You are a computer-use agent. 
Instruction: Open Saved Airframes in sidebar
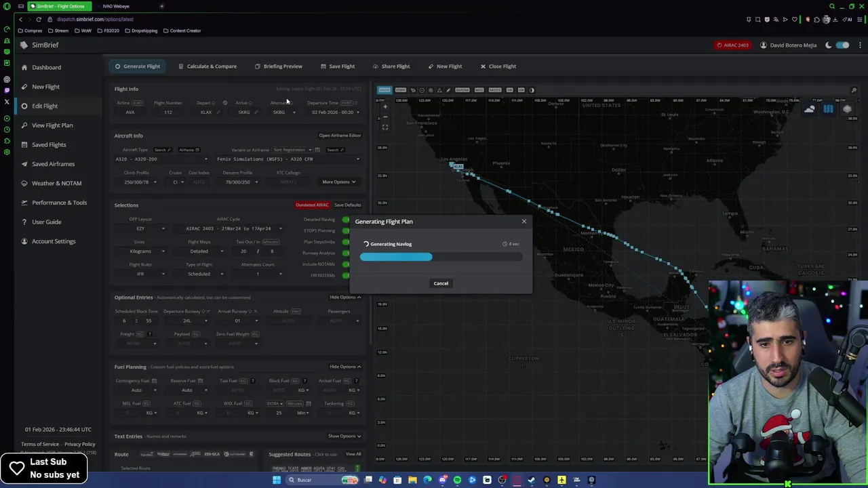[x=53, y=164]
